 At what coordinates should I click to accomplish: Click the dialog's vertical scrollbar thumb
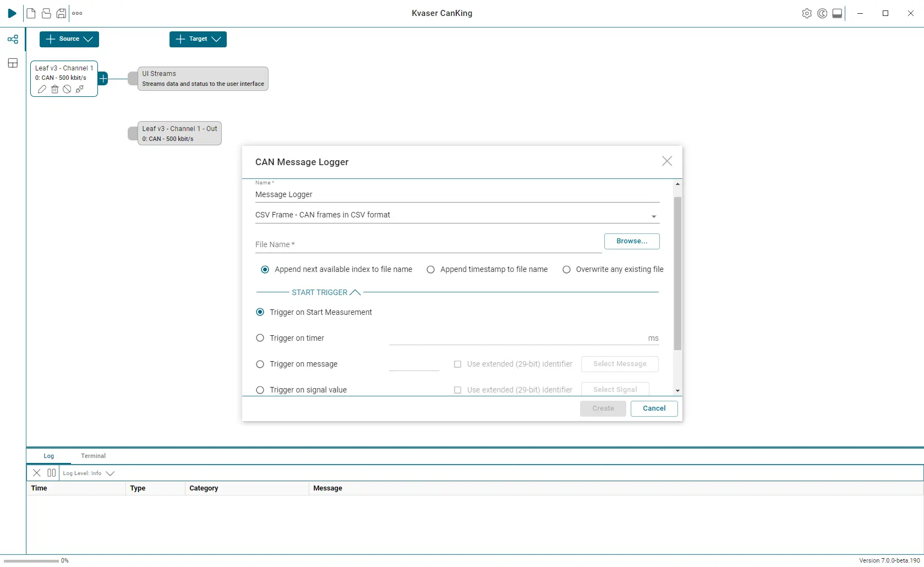[677, 272]
